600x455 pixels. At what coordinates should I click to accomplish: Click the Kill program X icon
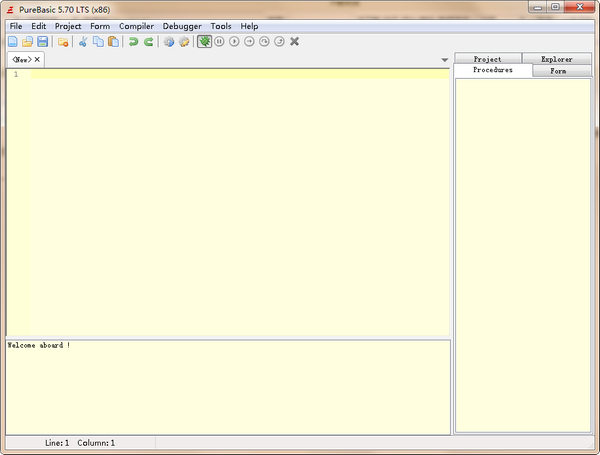point(294,42)
